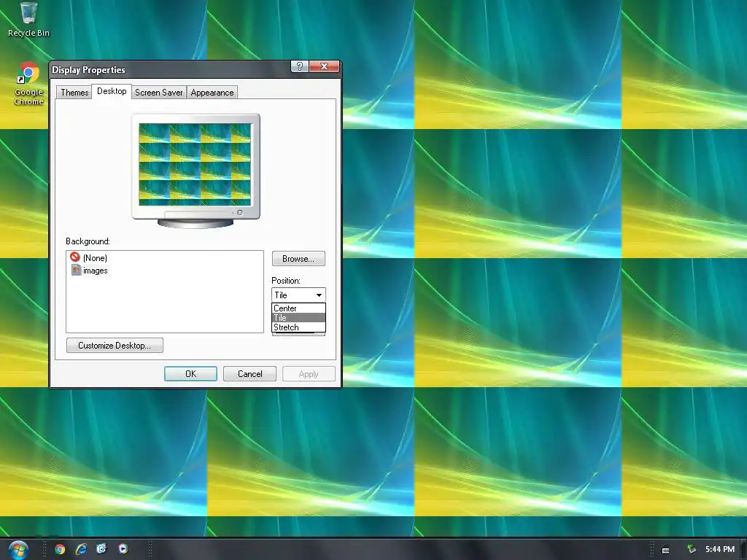Click the images file icon in list
This screenshot has height=560, width=747.
pos(76,270)
